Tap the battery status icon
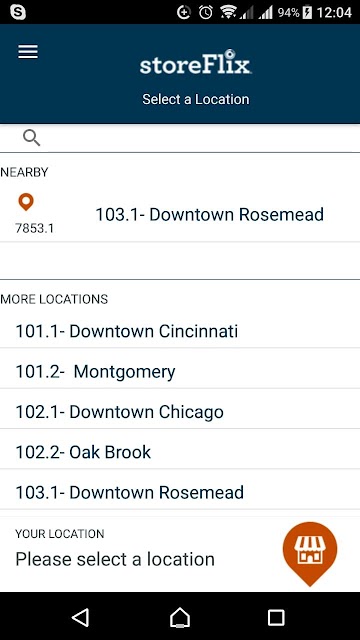 (x=307, y=12)
